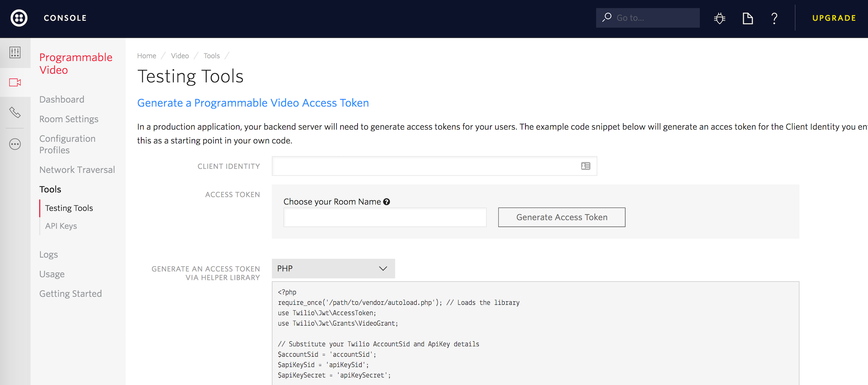
Task: Click the Room Name text field
Action: tap(385, 217)
